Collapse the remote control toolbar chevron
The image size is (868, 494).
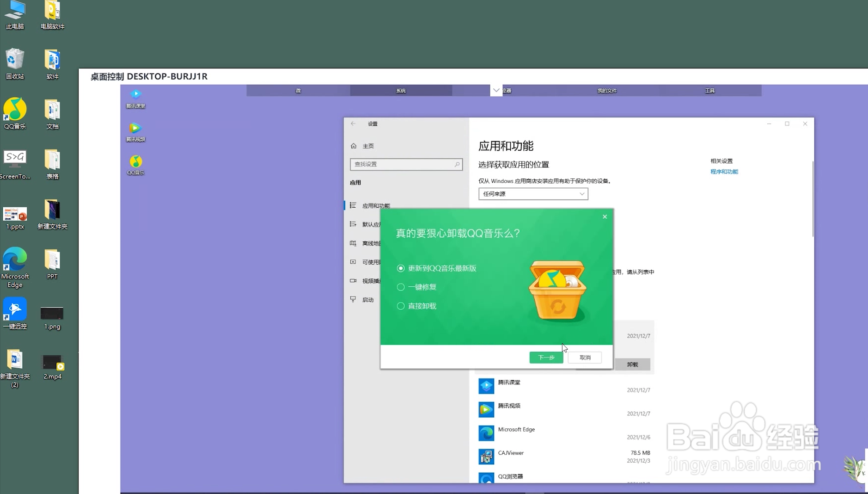tap(496, 90)
